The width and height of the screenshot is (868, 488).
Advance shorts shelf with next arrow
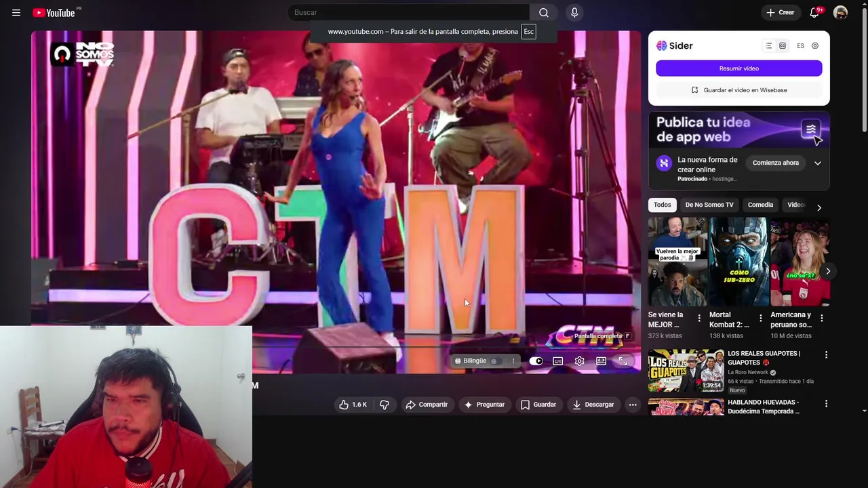coord(828,271)
